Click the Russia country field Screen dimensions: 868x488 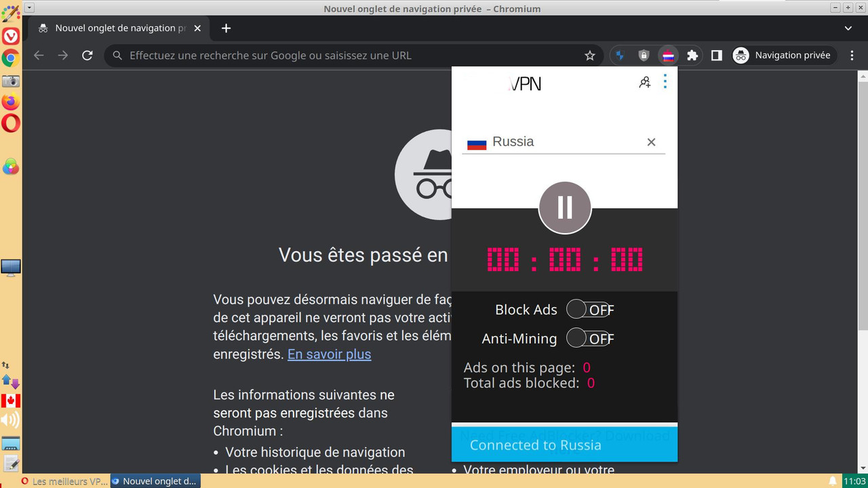564,142
